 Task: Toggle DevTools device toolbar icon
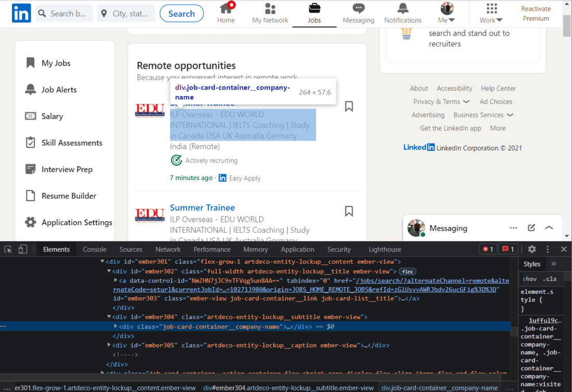tap(22, 249)
